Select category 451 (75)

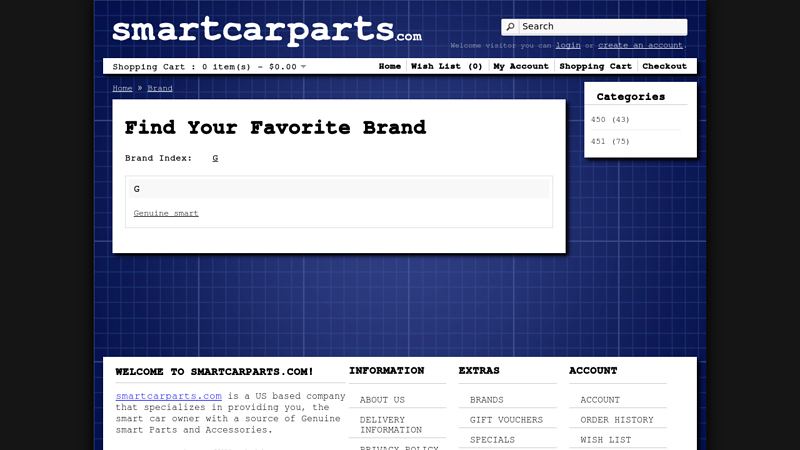(x=610, y=141)
